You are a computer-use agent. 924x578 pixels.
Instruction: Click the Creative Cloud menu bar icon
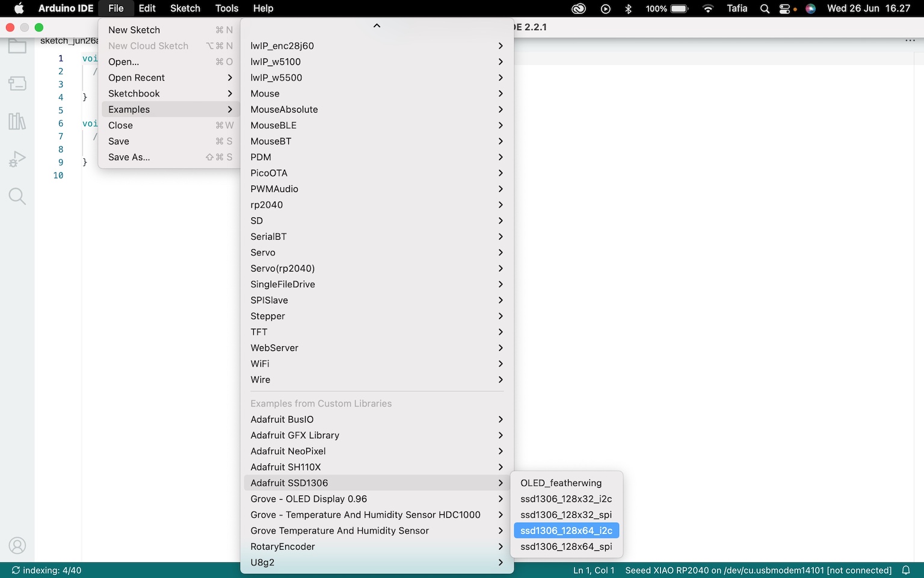click(x=579, y=8)
